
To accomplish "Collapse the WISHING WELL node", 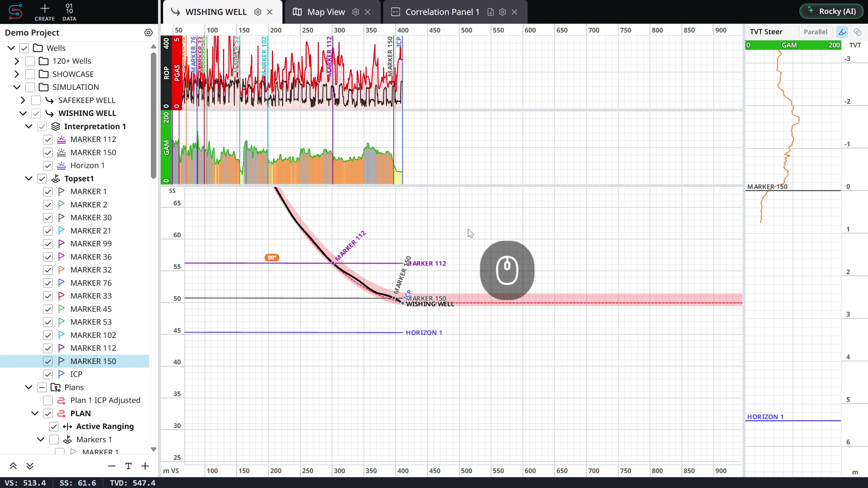I will (x=23, y=113).
